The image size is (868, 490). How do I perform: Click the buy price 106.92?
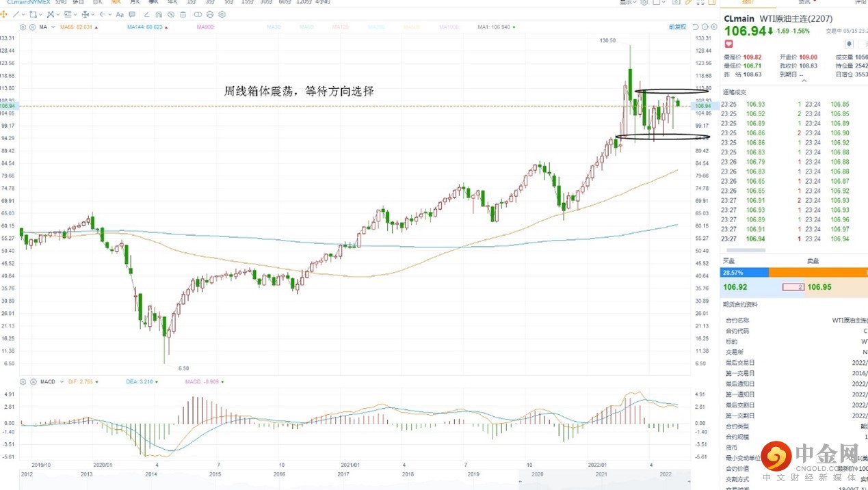[735, 287]
